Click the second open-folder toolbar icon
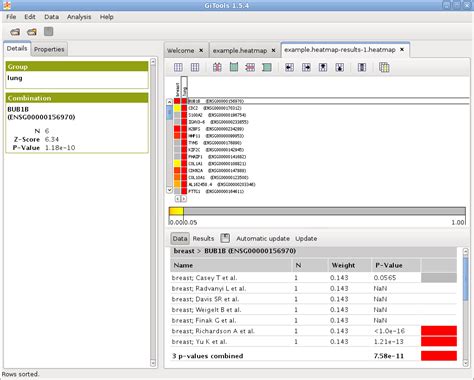Viewport: 474px width, 380px height. pyautogui.click(x=32, y=32)
